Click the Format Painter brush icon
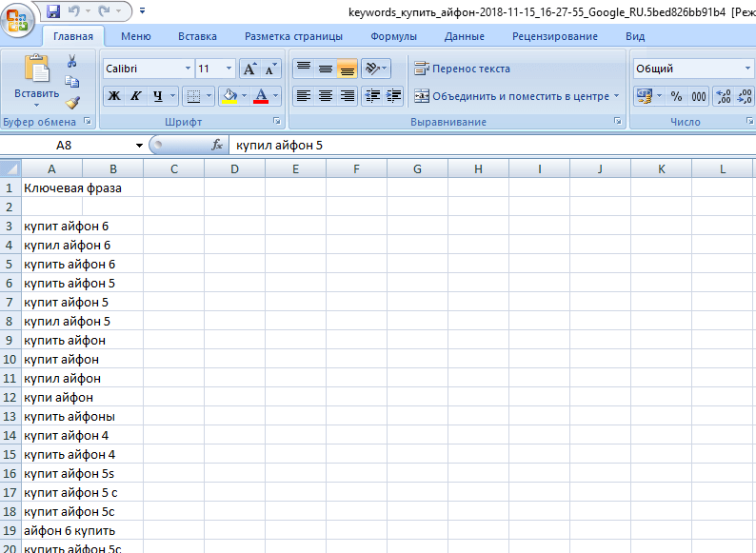The width and height of the screenshot is (756, 553). (x=72, y=103)
